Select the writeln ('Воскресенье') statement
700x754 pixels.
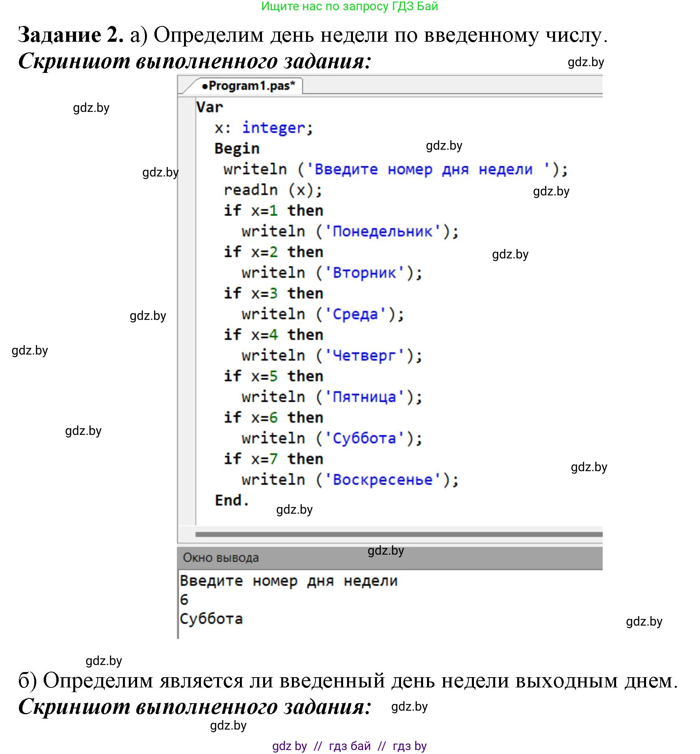[350, 479]
